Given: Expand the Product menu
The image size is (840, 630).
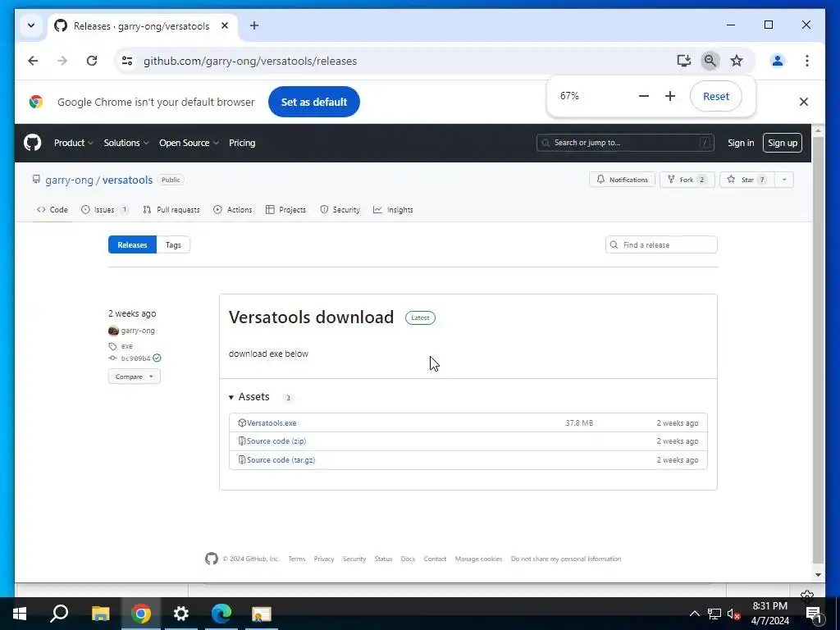Looking at the screenshot, I should [73, 143].
